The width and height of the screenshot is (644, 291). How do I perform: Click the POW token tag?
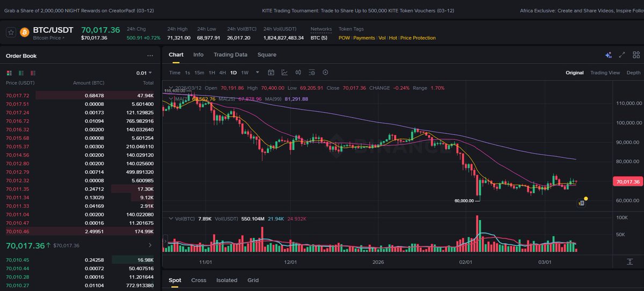point(344,38)
